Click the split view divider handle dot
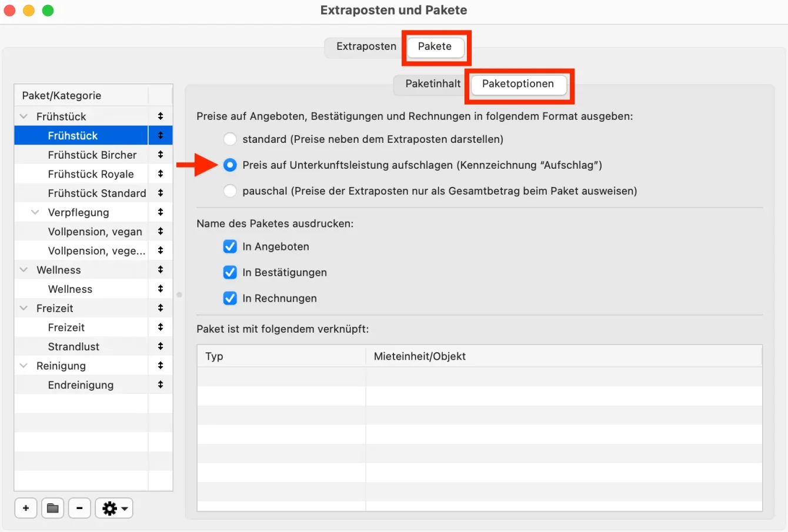Image resolution: width=788 pixels, height=532 pixels. tap(179, 295)
